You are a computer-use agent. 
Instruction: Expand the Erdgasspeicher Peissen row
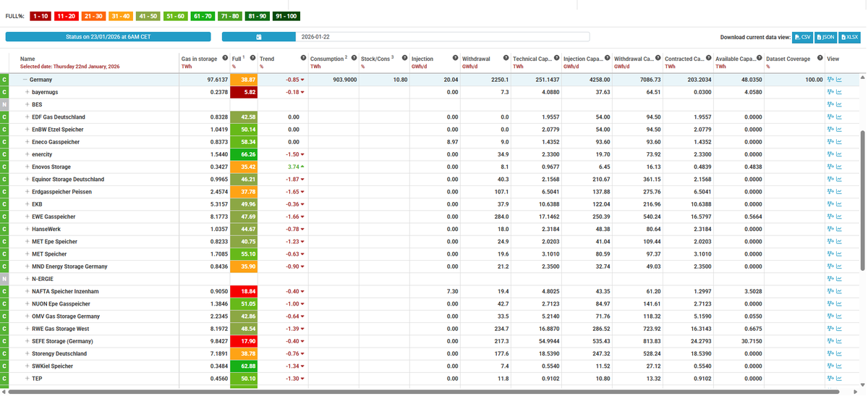pyautogui.click(x=27, y=192)
